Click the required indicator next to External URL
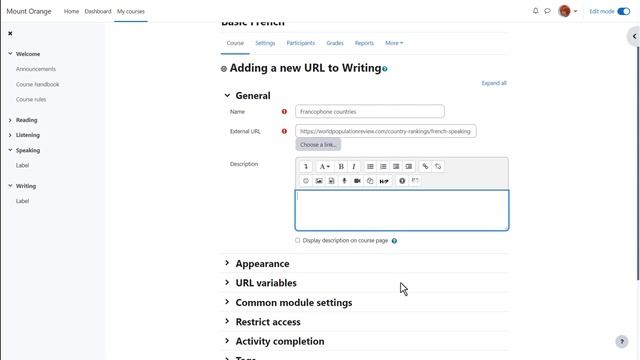640x360 pixels. [284, 131]
